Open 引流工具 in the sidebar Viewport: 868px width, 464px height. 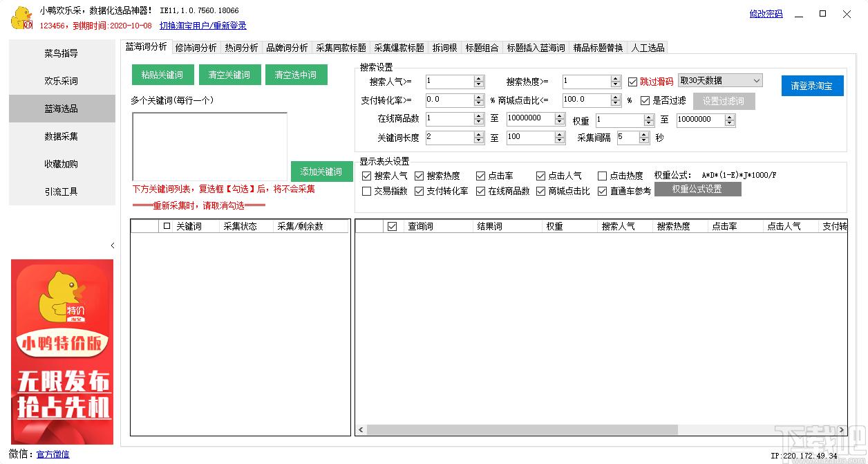tap(62, 192)
